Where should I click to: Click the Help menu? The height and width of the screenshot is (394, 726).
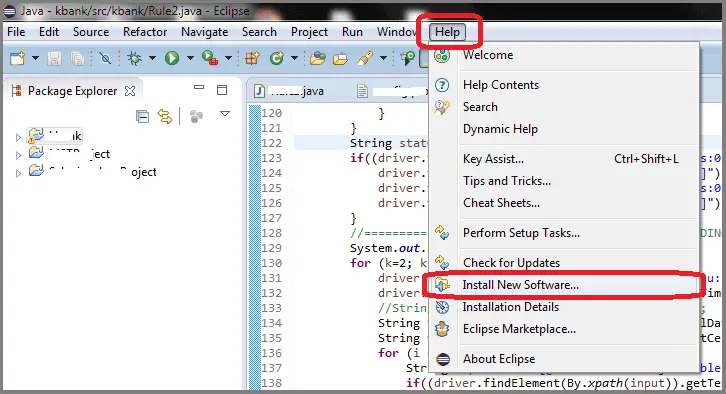[x=447, y=32]
